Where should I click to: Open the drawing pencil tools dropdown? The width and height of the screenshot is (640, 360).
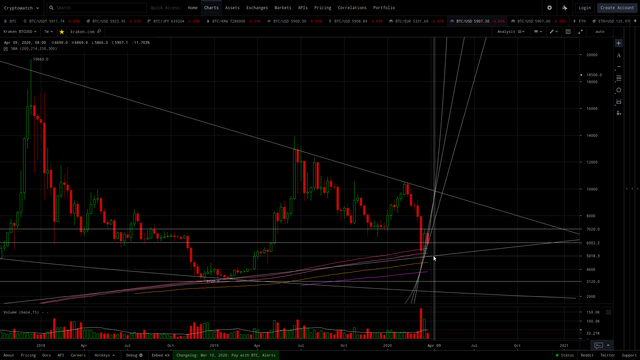[553, 32]
